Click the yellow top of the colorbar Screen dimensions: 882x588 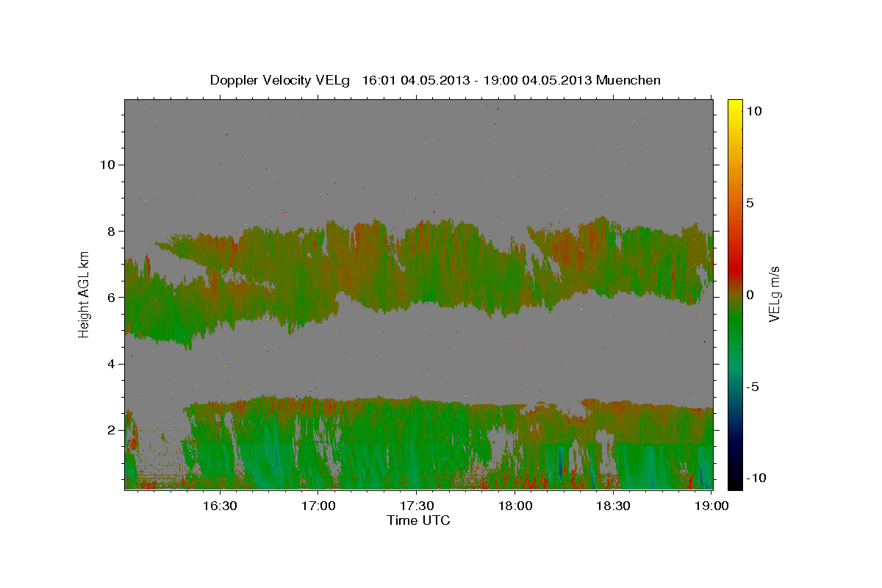pos(734,107)
